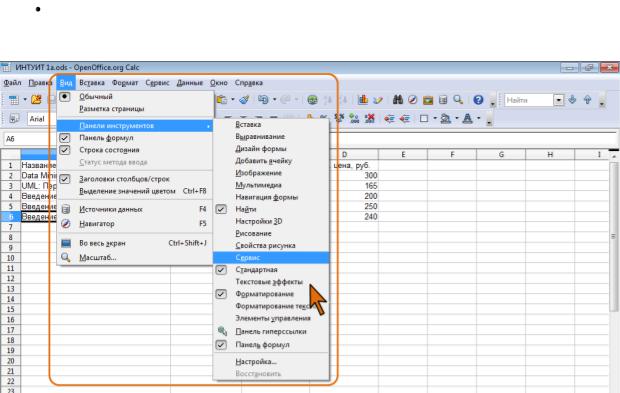
Task: Open the Найти search box dropdown arrow
Action: coord(558,100)
